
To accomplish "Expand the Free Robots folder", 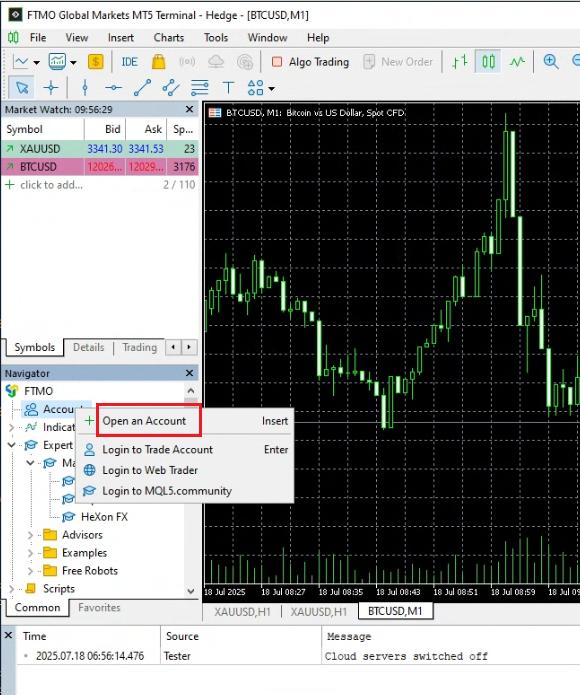I will 30,571.
